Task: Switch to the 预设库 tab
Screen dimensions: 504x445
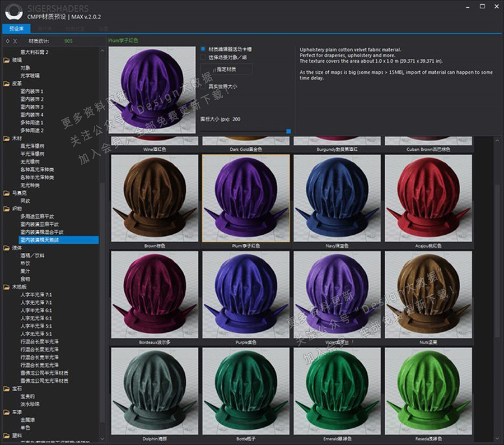Action: point(16,28)
